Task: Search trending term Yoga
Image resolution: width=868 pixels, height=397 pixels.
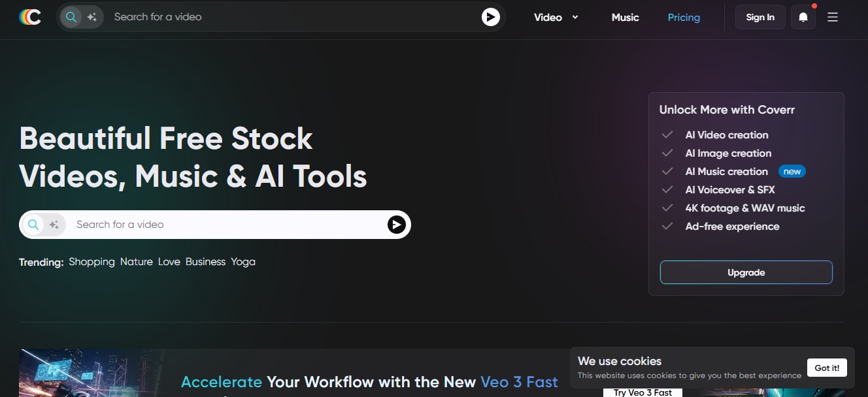Action: coord(243,262)
